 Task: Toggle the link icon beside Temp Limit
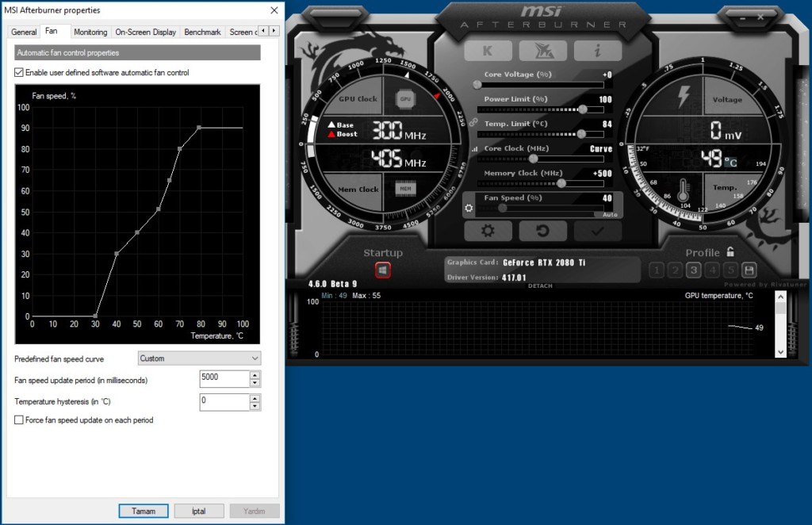(x=473, y=122)
